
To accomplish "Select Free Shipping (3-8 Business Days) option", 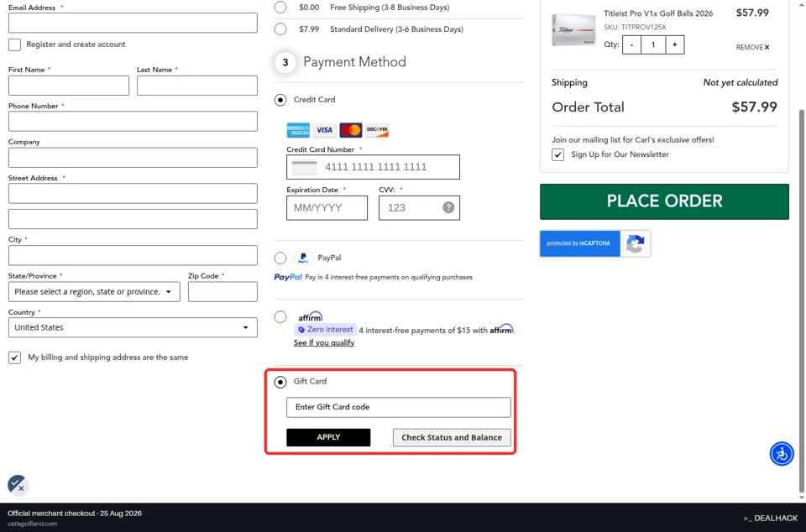I will [x=280, y=8].
